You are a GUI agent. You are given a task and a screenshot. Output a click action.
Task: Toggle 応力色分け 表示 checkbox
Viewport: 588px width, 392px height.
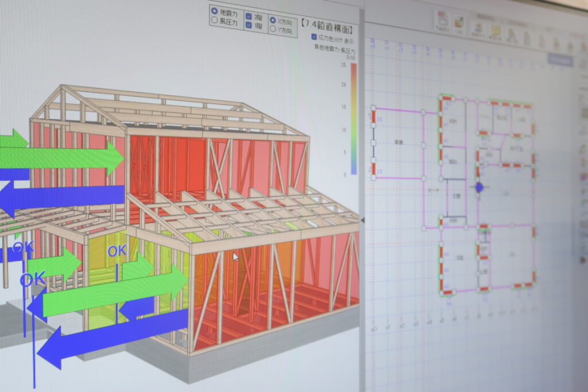coord(314,37)
